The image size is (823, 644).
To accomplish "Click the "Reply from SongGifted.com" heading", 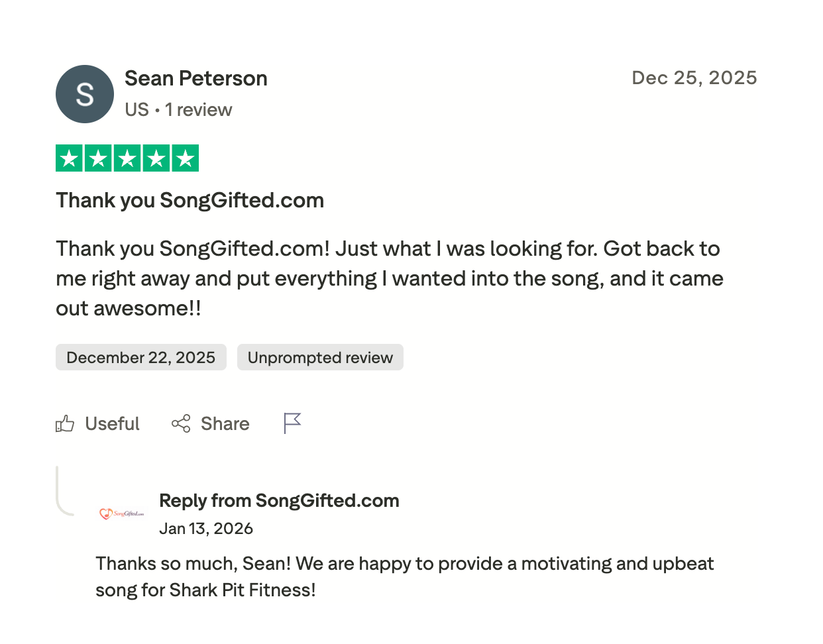I will (x=279, y=501).
